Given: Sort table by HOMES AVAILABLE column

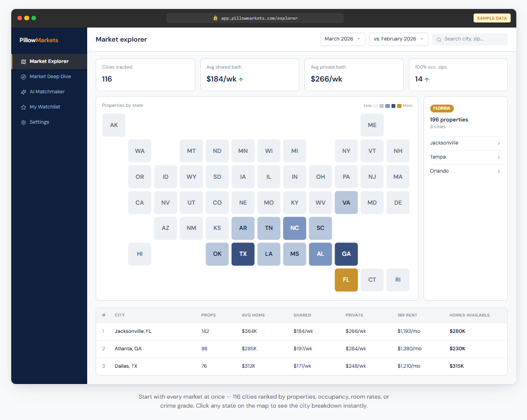Looking at the screenshot, I should point(470,315).
